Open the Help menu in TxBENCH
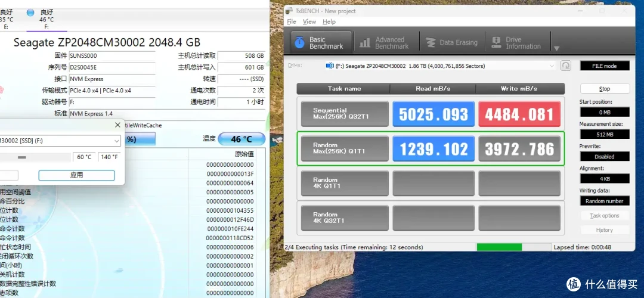Image resolution: width=644 pixels, height=298 pixels. click(x=329, y=22)
